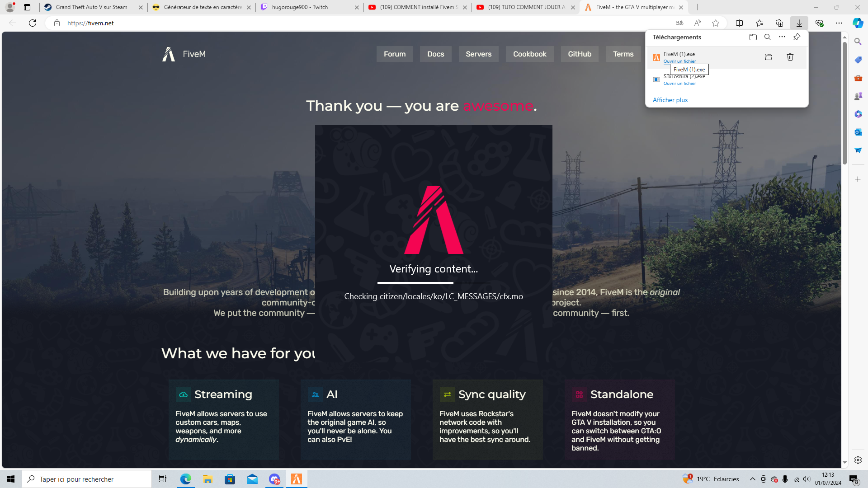Customize the sidebar with the plus icon
The image size is (868, 488).
pos(858,179)
